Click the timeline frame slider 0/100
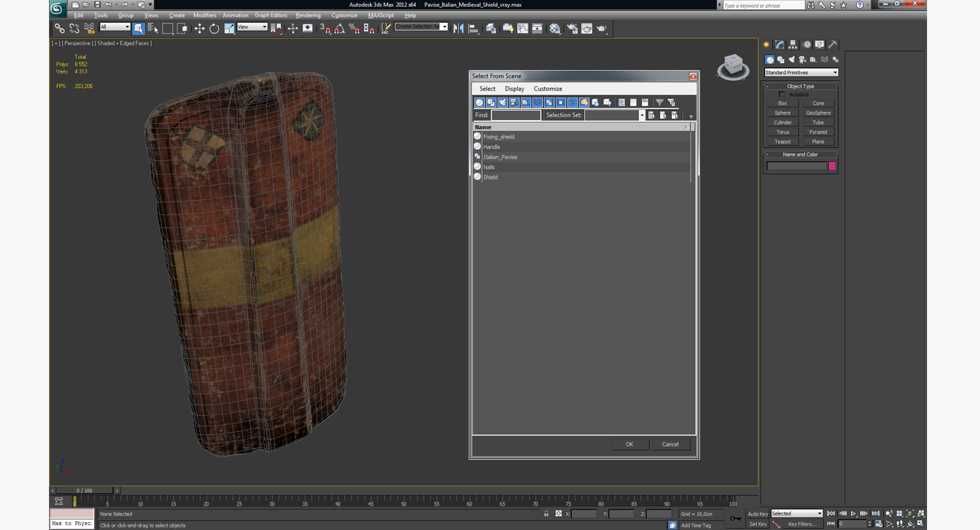The image size is (980, 530). 84,491
